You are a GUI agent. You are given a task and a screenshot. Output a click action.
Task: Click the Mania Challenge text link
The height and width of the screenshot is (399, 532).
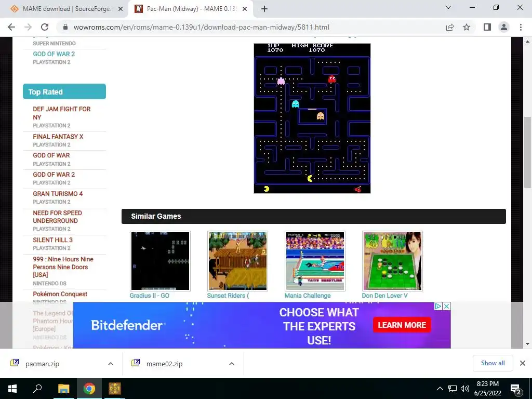tap(308, 296)
